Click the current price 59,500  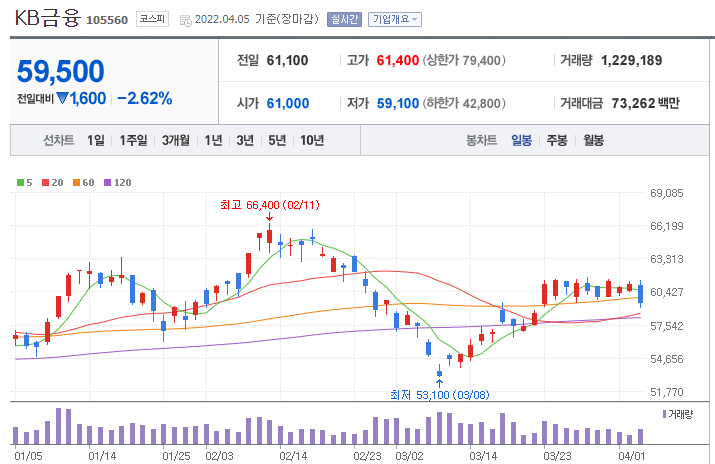pos(61,72)
